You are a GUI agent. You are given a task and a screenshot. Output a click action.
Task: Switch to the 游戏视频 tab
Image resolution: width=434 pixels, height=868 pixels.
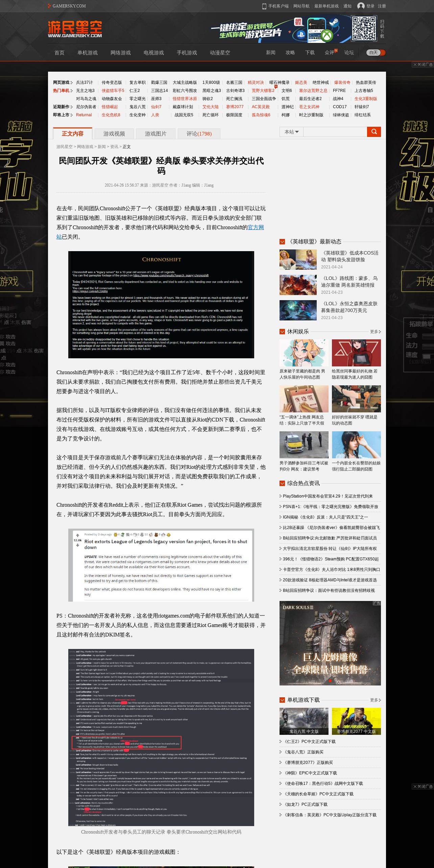[114, 134]
